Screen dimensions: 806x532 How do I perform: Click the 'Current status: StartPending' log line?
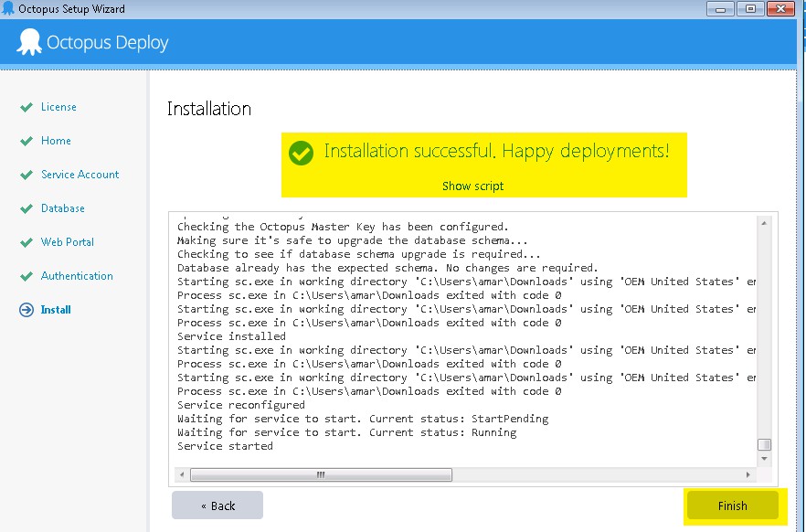(363, 419)
